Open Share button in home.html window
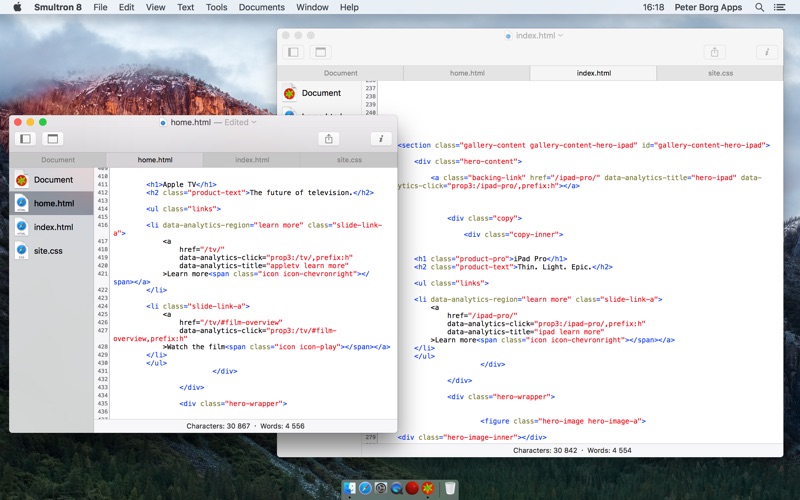800x500 pixels. [329, 139]
